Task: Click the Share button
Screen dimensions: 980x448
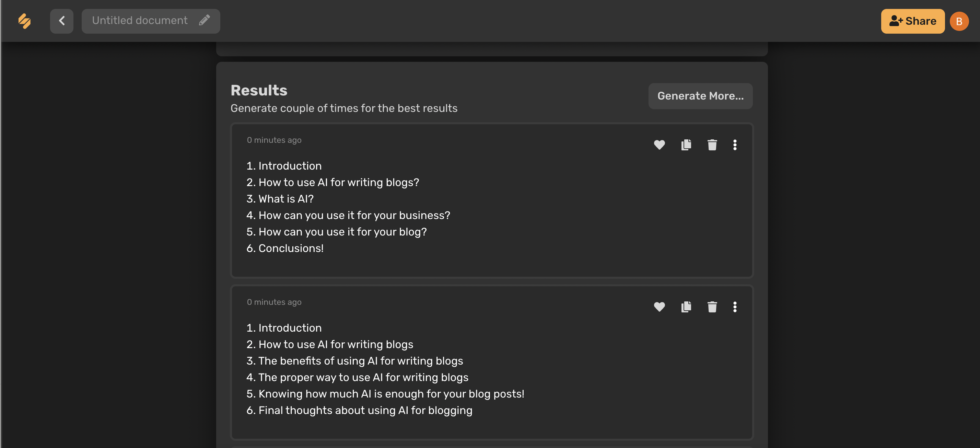Action: (x=913, y=21)
